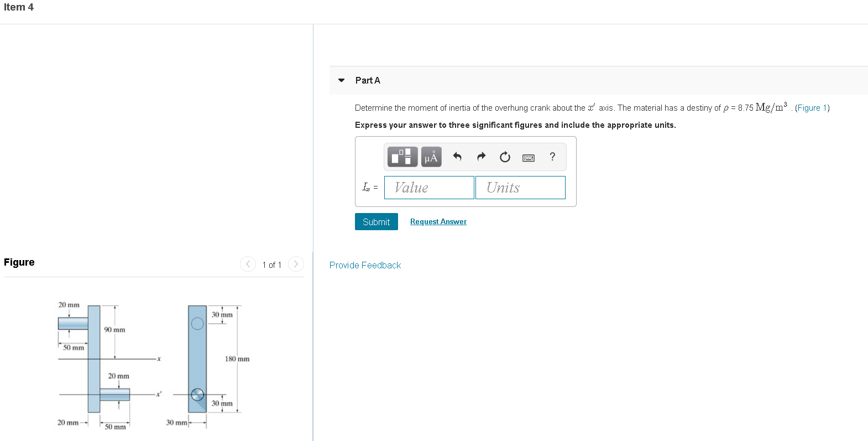Click the Submit button

coord(376,221)
